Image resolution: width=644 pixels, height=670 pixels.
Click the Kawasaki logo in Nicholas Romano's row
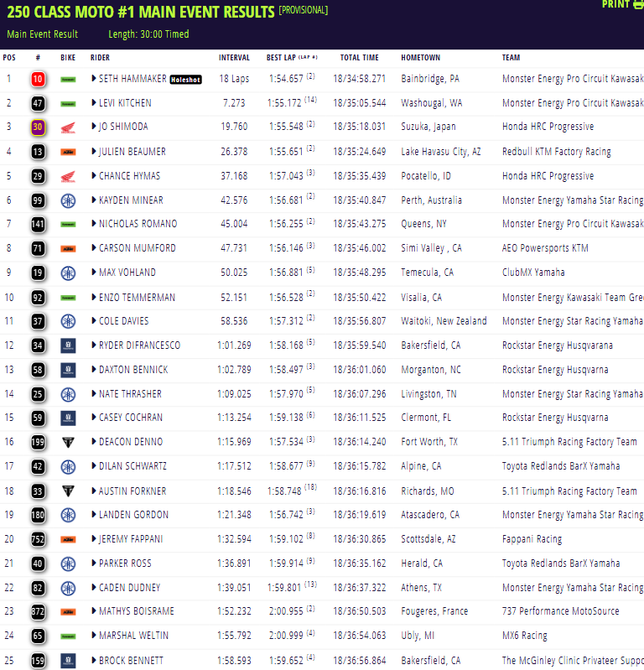coord(68,225)
